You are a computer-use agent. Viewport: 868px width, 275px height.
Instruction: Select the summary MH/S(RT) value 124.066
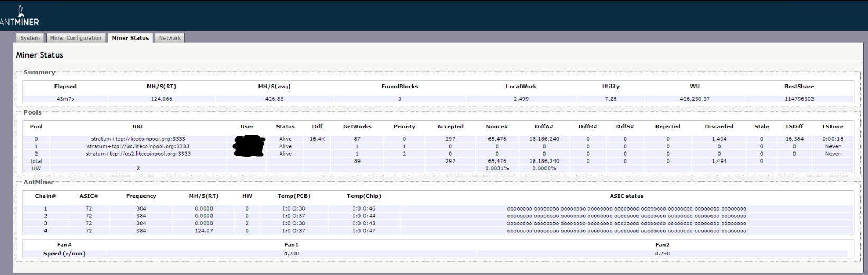(x=161, y=99)
